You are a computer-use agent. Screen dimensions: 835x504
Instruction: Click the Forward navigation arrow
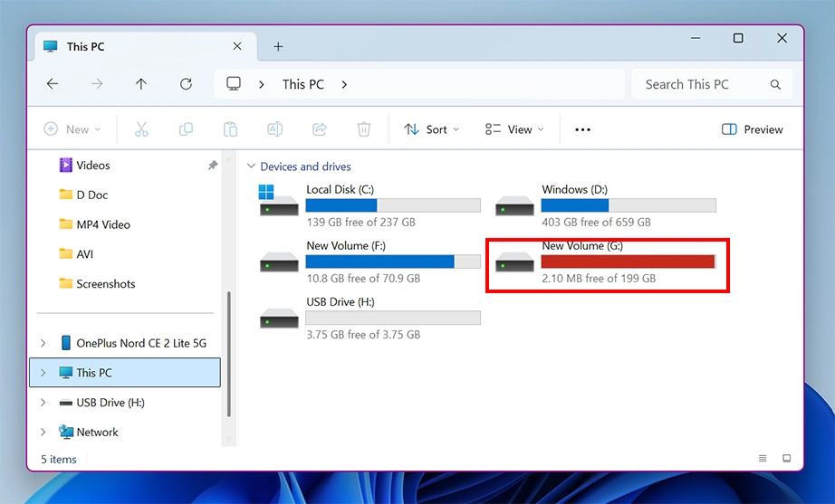pyautogui.click(x=97, y=84)
